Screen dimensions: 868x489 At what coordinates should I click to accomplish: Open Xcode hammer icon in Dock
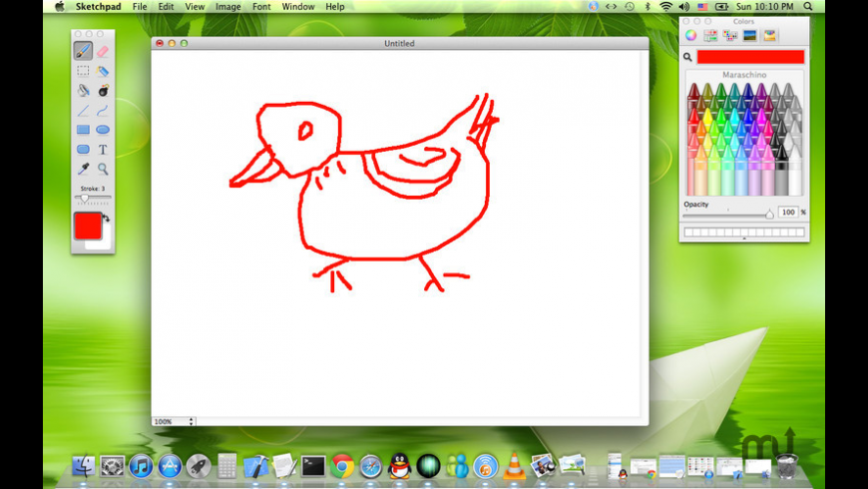point(255,466)
